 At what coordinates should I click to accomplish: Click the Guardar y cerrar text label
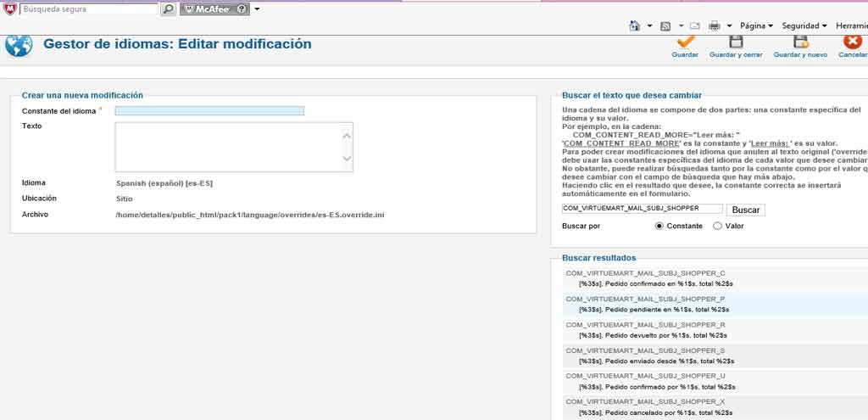[x=736, y=55]
